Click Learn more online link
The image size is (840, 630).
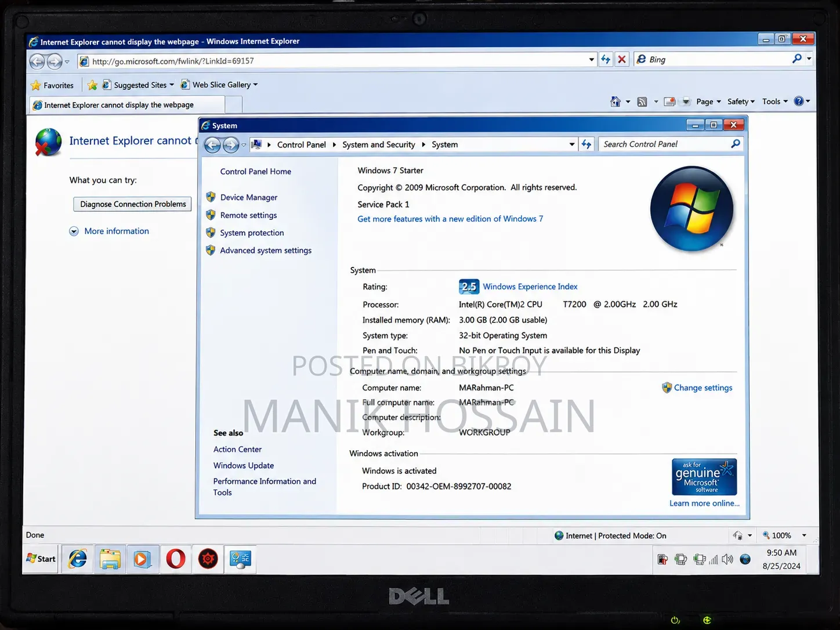point(704,504)
